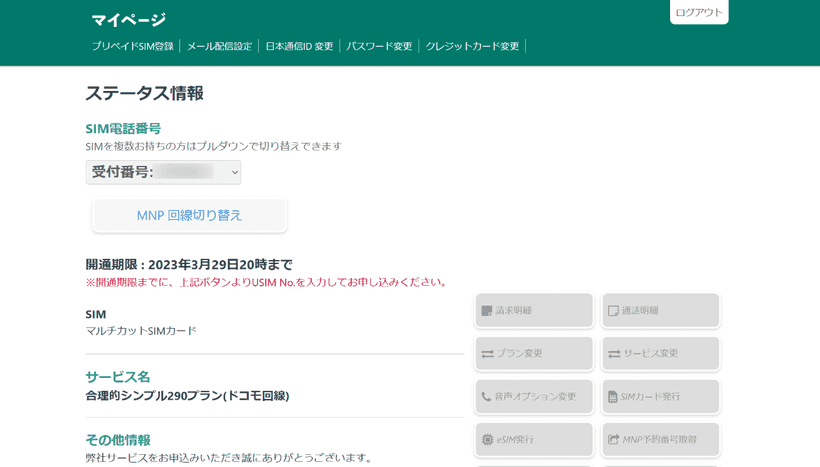Click the MNP予約番号取得 button
Image resolution: width=820 pixels, height=467 pixels.
tap(660, 439)
